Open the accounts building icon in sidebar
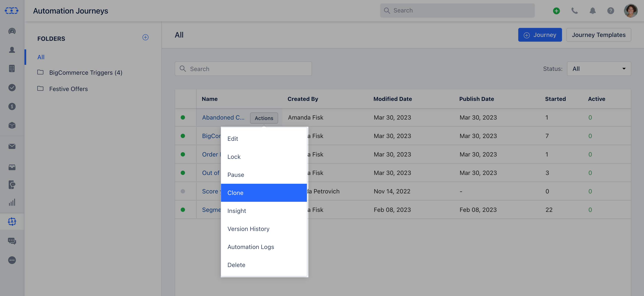 coord(12,68)
